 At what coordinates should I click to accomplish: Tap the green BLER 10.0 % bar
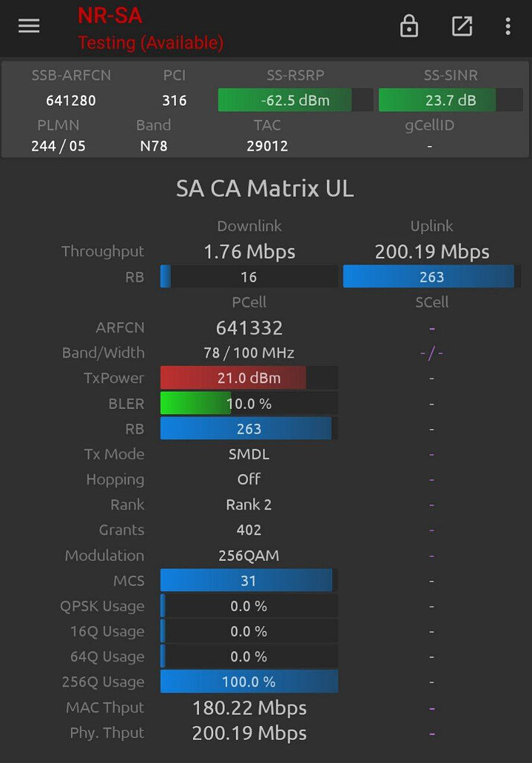pyautogui.click(x=249, y=404)
